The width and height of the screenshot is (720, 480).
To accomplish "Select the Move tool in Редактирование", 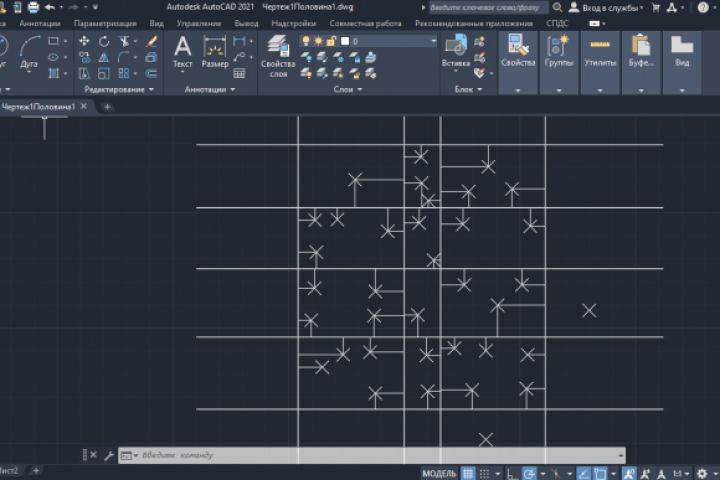I will point(84,41).
